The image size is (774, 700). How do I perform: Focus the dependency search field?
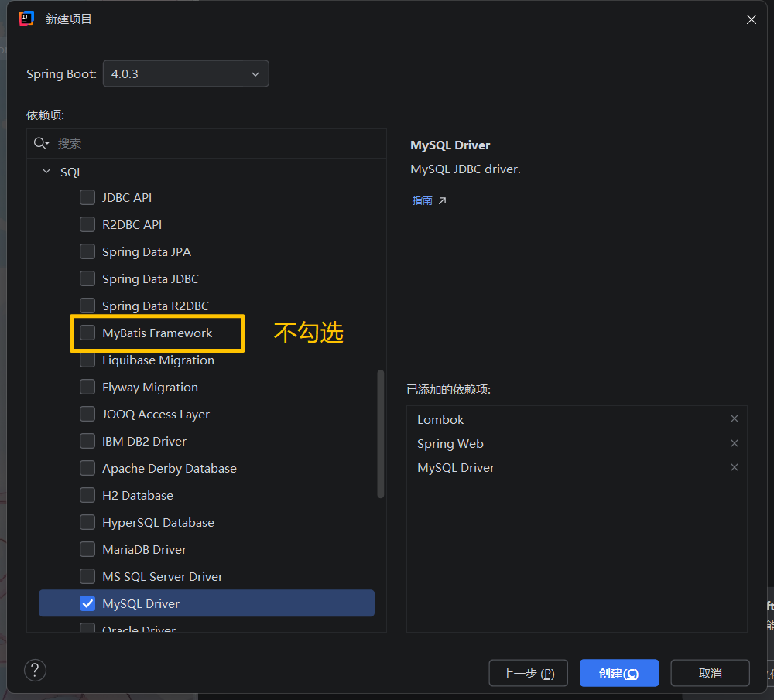coord(207,144)
